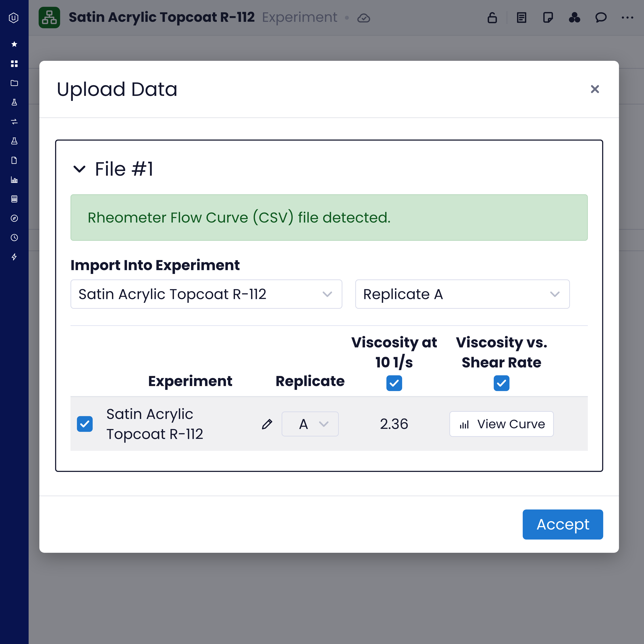The height and width of the screenshot is (644, 644).
Task: Uncheck the Satin Acrylic Topcoat row checkbox
Action: (85, 424)
